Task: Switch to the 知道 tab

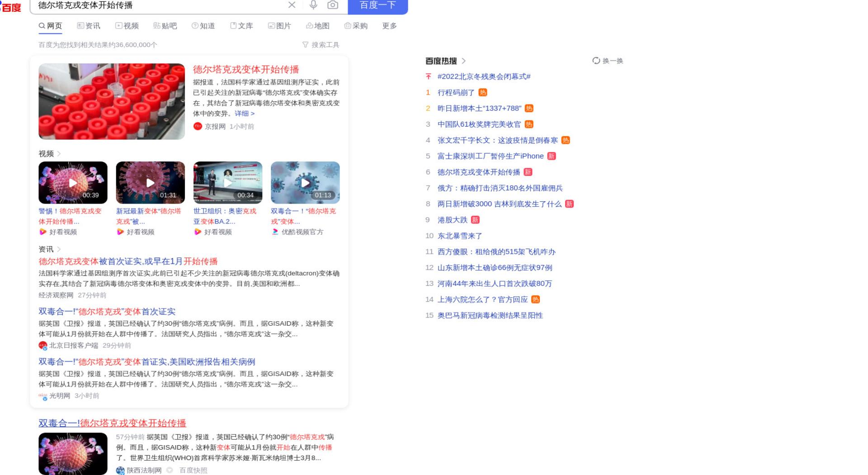Action: tap(203, 26)
